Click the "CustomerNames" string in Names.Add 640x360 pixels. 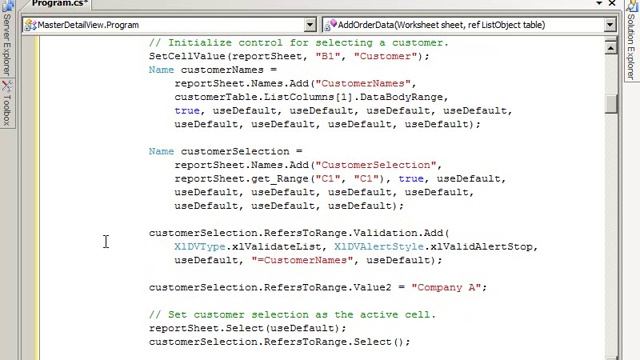363,83
